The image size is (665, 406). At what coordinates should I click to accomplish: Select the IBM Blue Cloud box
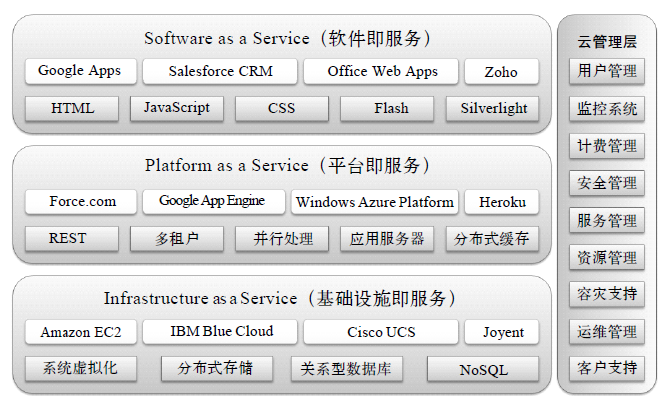tap(220, 332)
